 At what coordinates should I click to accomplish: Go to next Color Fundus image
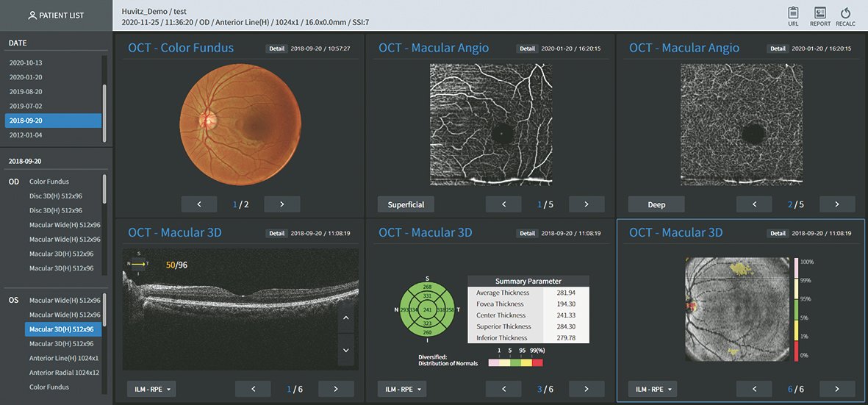click(281, 204)
